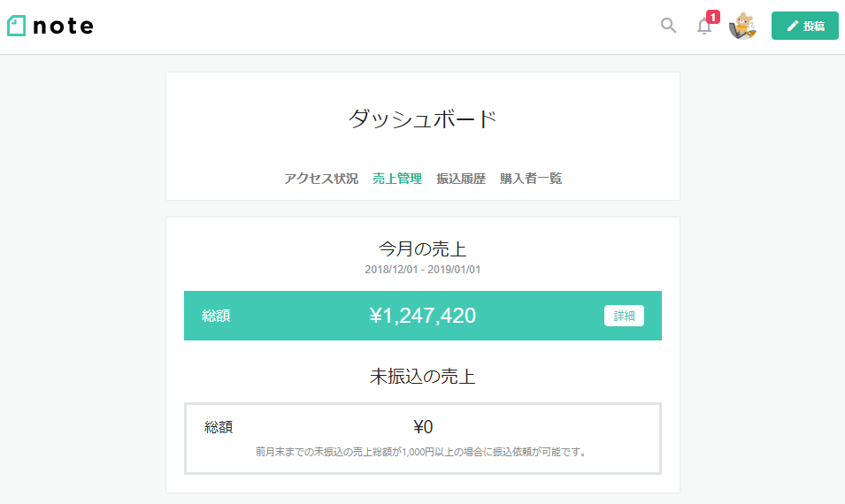Click the 詳細 button in the sales bar
Screen dimensions: 845x504
pyautogui.click(x=624, y=316)
